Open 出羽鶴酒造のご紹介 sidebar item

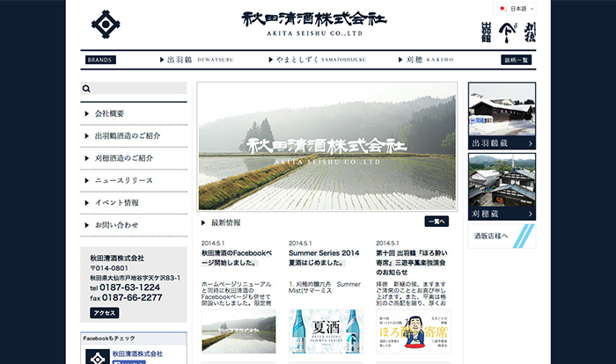coord(133,136)
